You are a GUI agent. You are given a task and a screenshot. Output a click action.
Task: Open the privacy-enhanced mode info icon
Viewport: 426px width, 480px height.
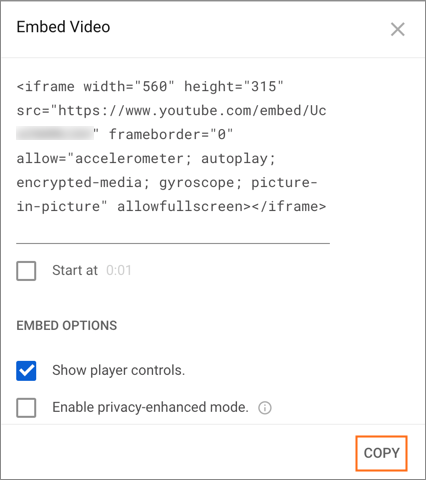265,408
